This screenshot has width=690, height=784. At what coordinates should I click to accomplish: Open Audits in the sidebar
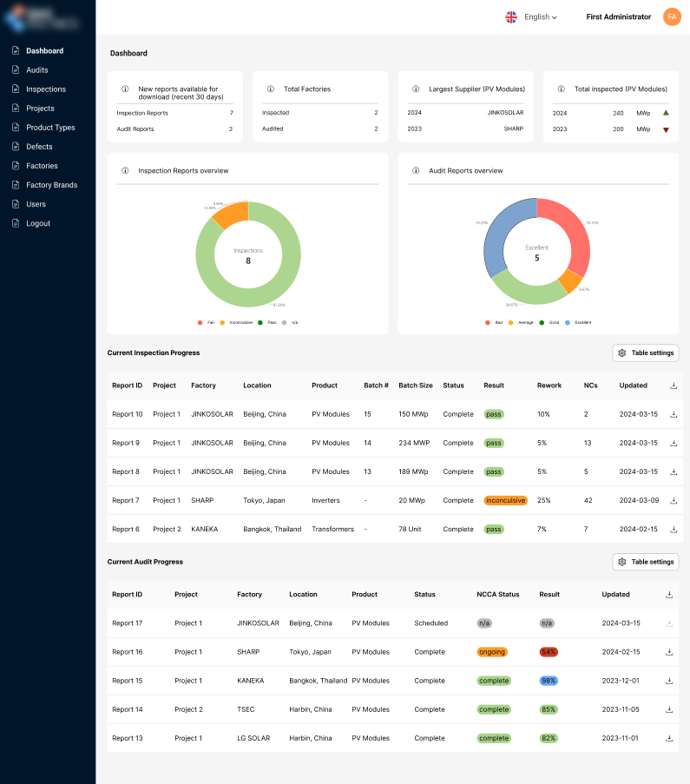tap(37, 70)
